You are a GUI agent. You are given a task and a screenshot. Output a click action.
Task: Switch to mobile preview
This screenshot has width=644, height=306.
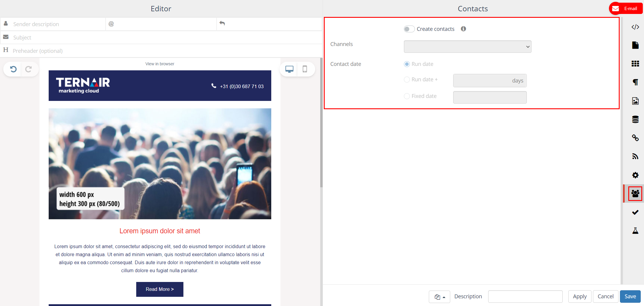[304, 69]
